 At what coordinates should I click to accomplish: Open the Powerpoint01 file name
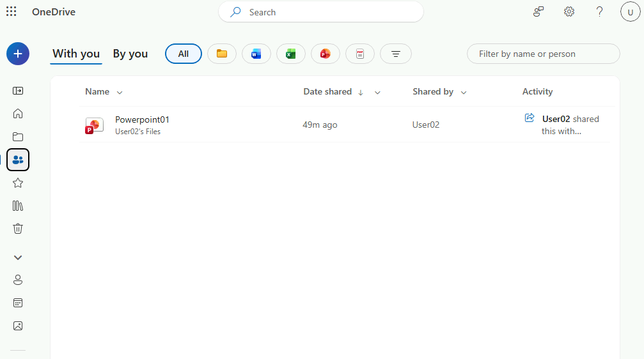(142, 119)
